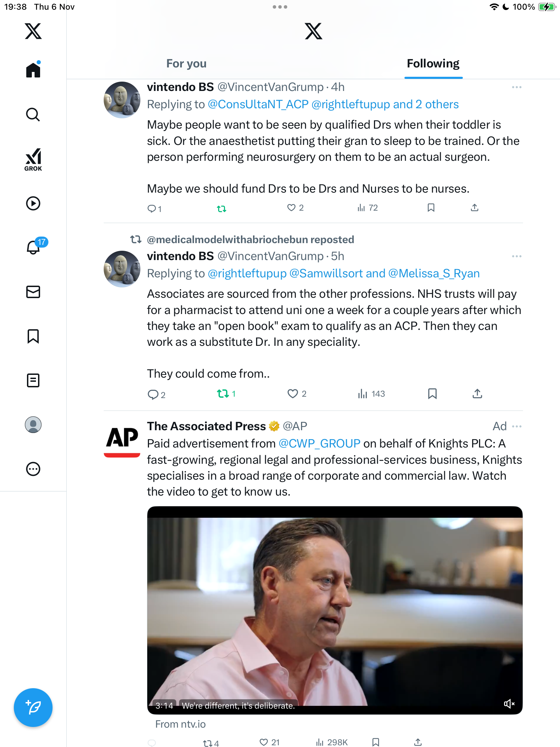Open the @CWP_GROUP mention link

pos(319,444)
